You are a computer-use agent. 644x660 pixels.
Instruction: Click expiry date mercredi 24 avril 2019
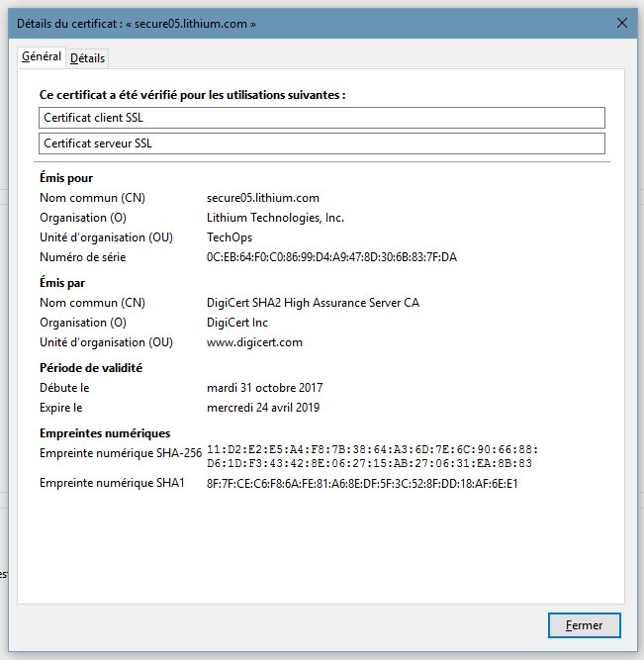click(263, 408)
